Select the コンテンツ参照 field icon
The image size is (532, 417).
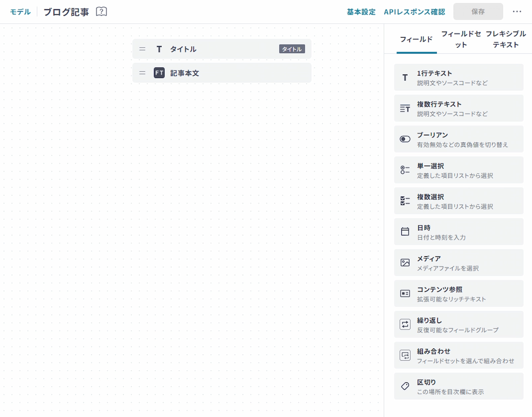(x=405, y=294)
